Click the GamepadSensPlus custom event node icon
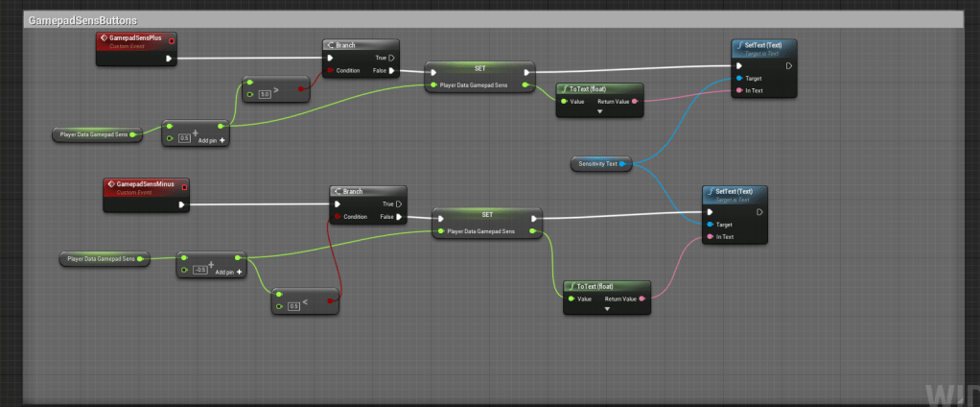The image size is (980, 407). point(104,37)
